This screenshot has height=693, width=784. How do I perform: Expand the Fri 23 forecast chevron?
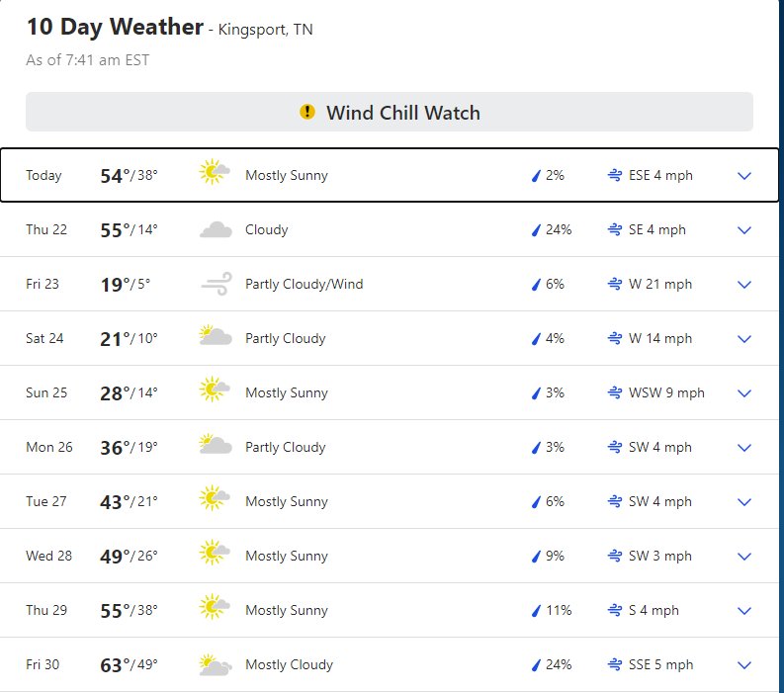click(x=744, y=285)
